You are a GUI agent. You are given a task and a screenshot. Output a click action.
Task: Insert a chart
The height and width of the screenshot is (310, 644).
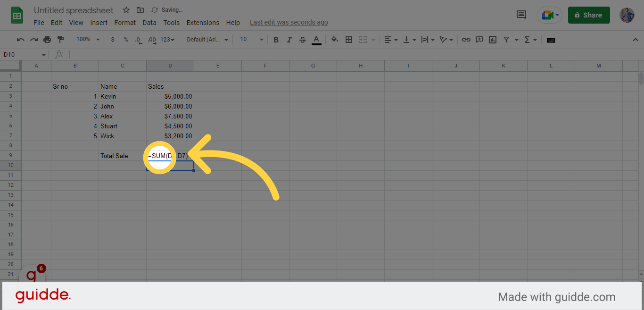pyautogui.click(x=492, y=40)
